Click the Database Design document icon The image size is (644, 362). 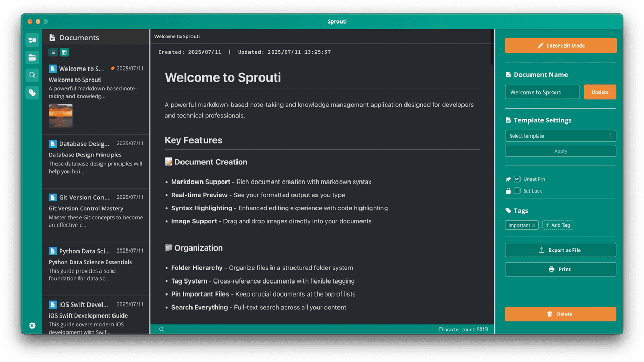coord(52,143)
